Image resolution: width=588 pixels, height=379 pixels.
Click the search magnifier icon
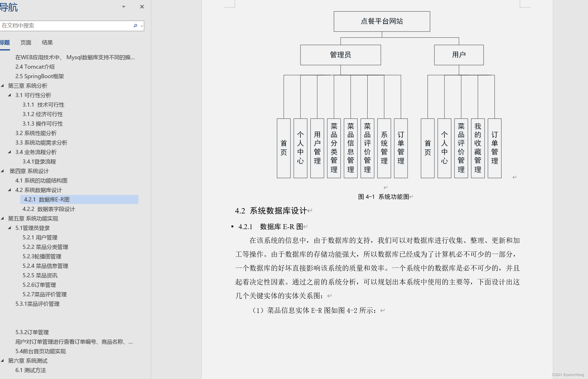click(135, 26)
